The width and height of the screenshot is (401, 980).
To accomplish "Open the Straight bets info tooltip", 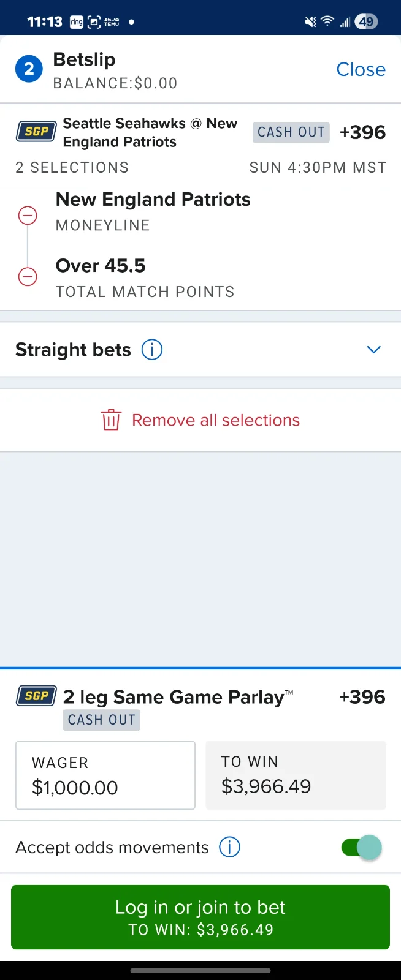I will [151, 349].
